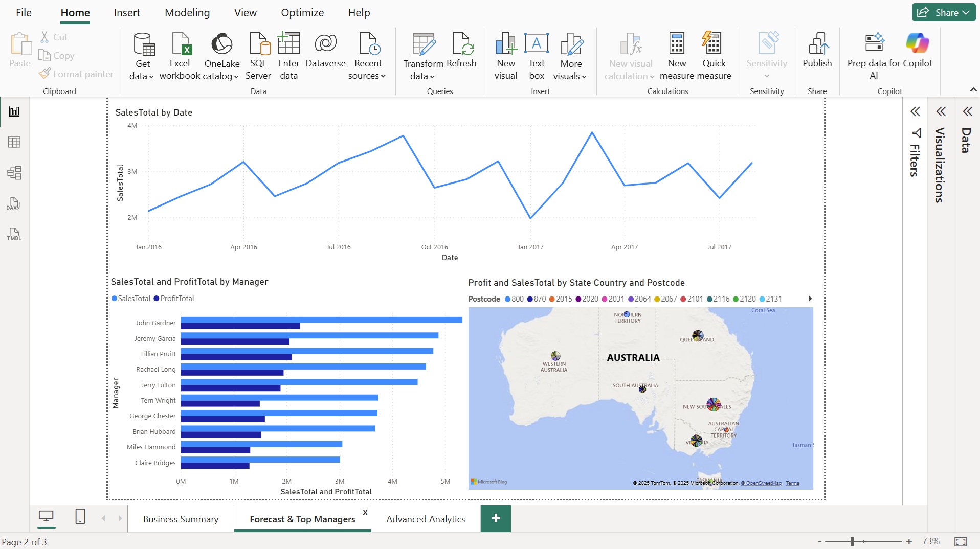This screenshot has width=980, height=549.
Task: Open the OpenStreetMap attribution link
Action: pos(762,483)
